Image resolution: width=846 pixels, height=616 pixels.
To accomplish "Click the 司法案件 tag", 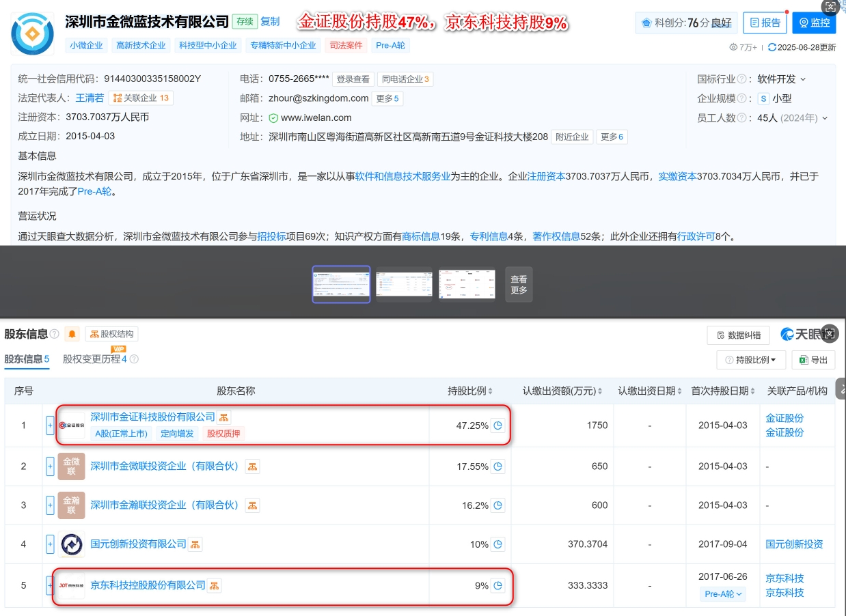I will click(346, 45).
